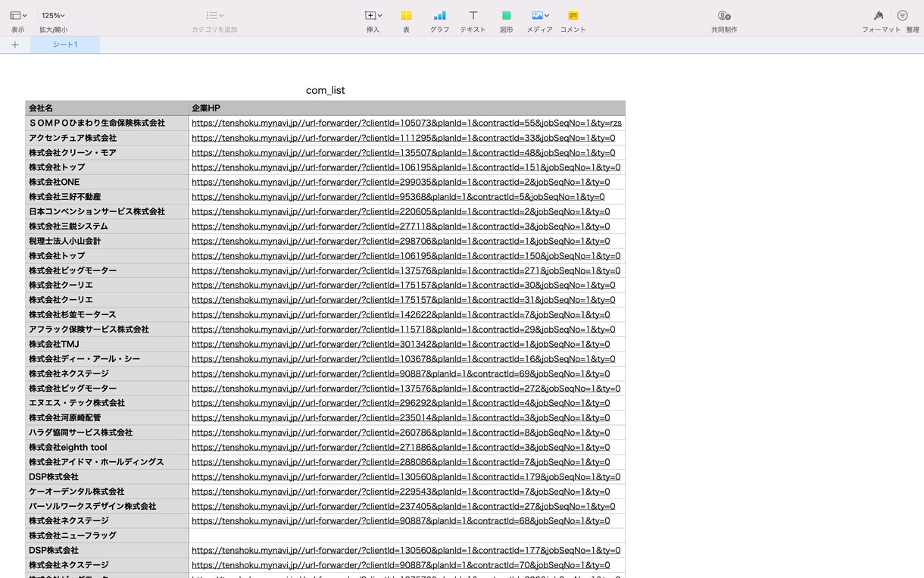This screenshot has width=924, height=578.
Task: Open the link for アクセンチュア株式会社
Action: [x=404, y=138]
